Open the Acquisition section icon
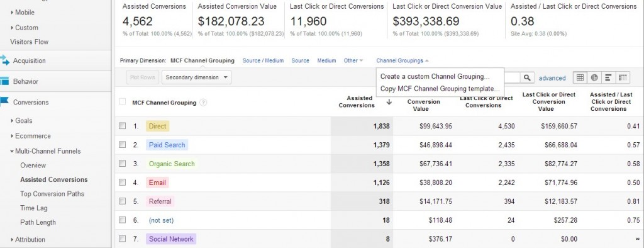This screenshot has height=248, width=644. pyautogui.click(x=4, y=60)
